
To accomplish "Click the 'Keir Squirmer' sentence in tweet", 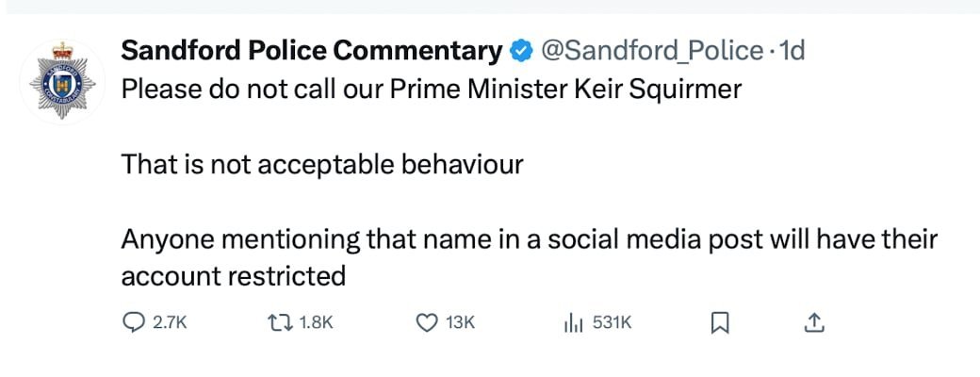I will 432,90.
